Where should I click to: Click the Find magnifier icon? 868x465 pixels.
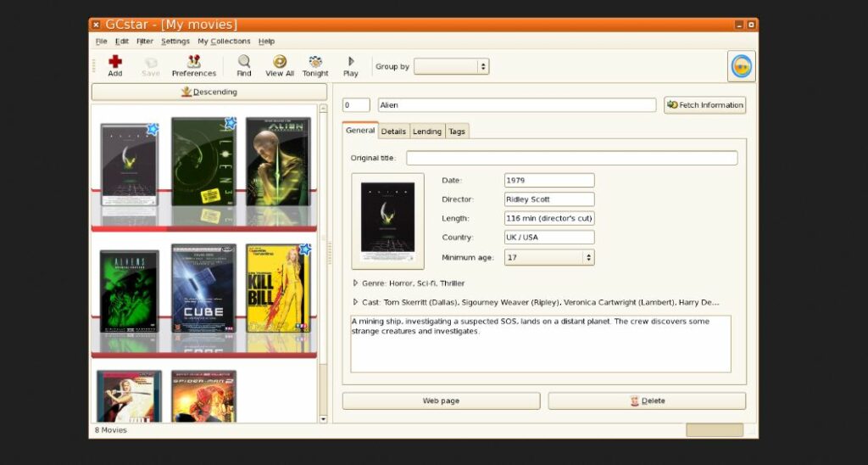(243, 61)
